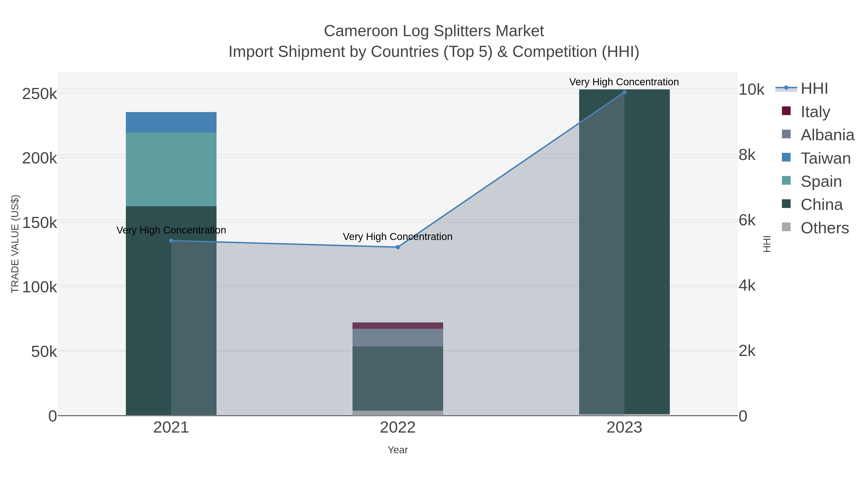
Task: Toggle the HHI legend entry
Action: tap(802, 89)
